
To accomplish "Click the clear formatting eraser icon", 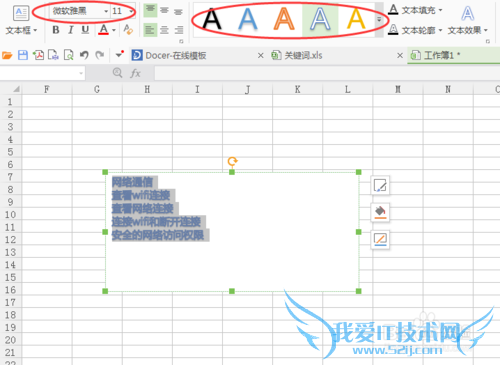I will [128, 30].
